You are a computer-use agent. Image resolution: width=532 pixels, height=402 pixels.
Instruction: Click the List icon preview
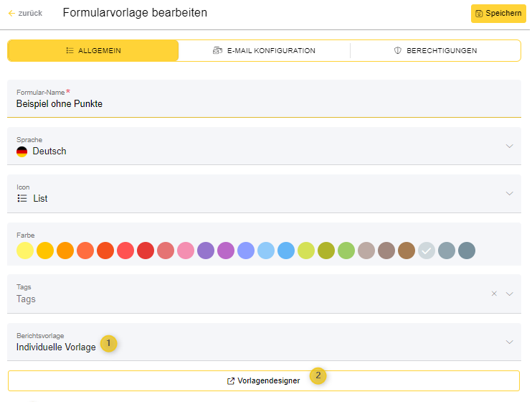(22, 198)
